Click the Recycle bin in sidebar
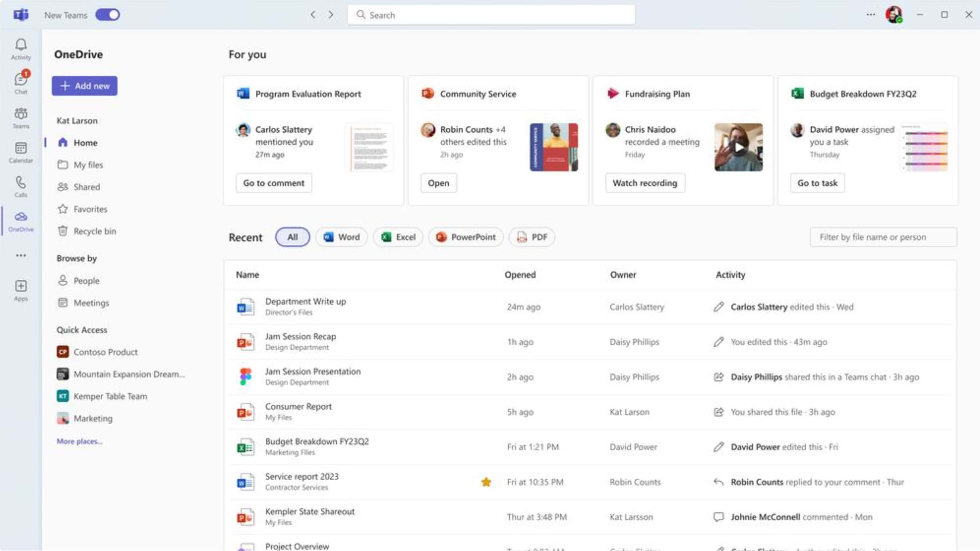The height and width of the screenshot is (551, 980). click(94, 231)
